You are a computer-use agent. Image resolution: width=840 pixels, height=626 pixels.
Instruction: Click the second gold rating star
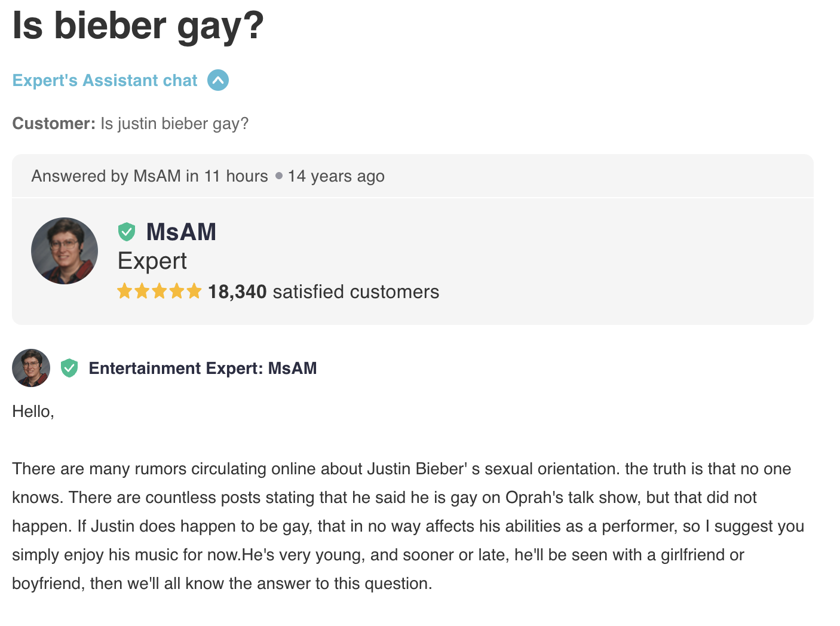pyautogui.click(x=142, y=291)
